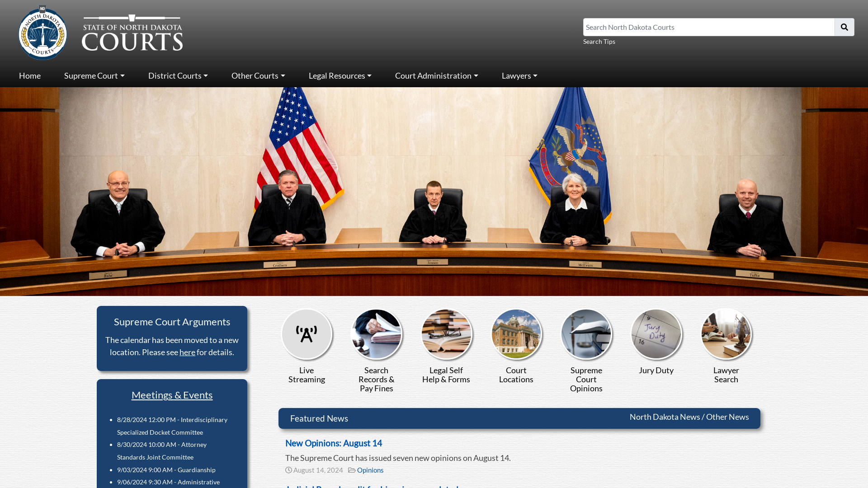Open the Court Locations courthouse icon
The height and width of the screenshot is (488, 868).
point(516,334)
